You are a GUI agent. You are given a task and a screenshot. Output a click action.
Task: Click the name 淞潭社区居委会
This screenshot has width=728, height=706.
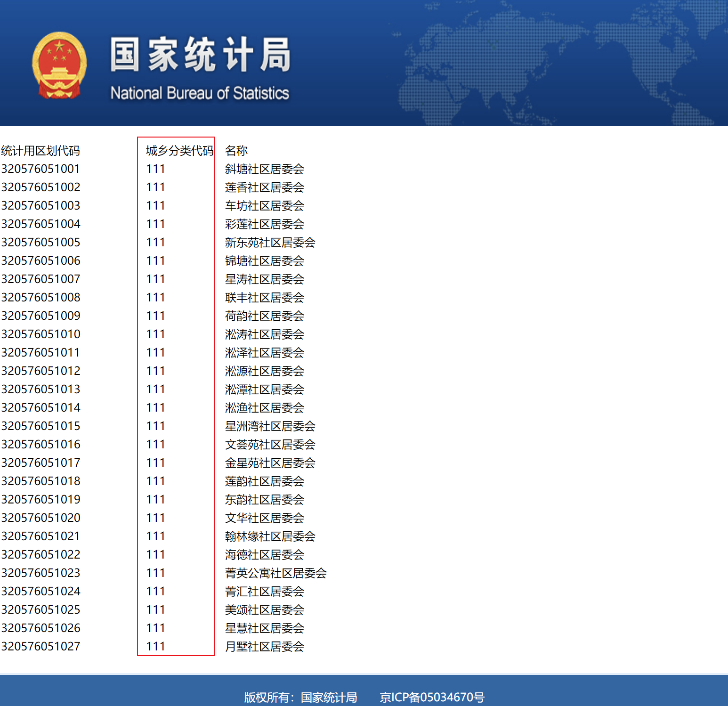265,390
